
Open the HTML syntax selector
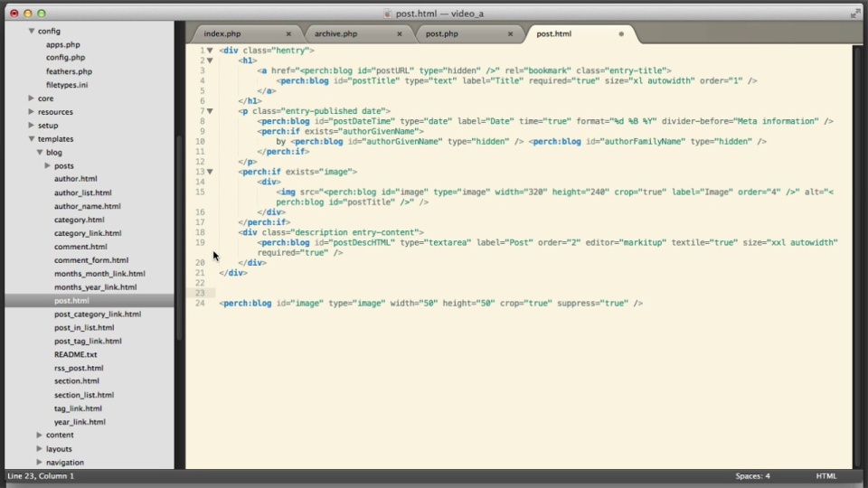click(826, 476)
